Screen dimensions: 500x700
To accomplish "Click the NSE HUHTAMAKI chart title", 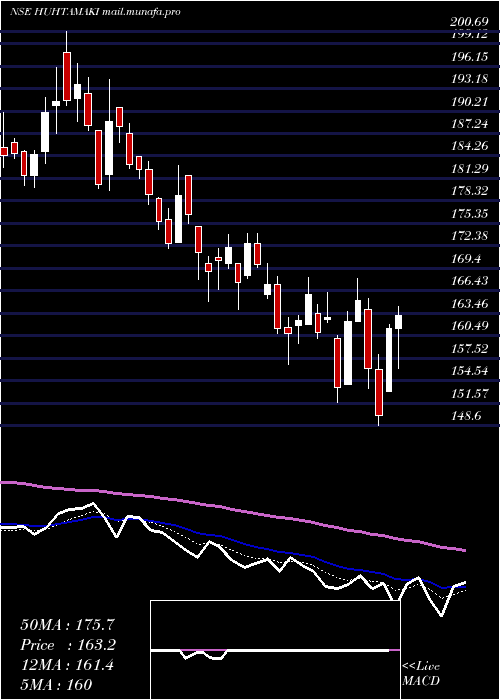I will click(x=95, y=12).
